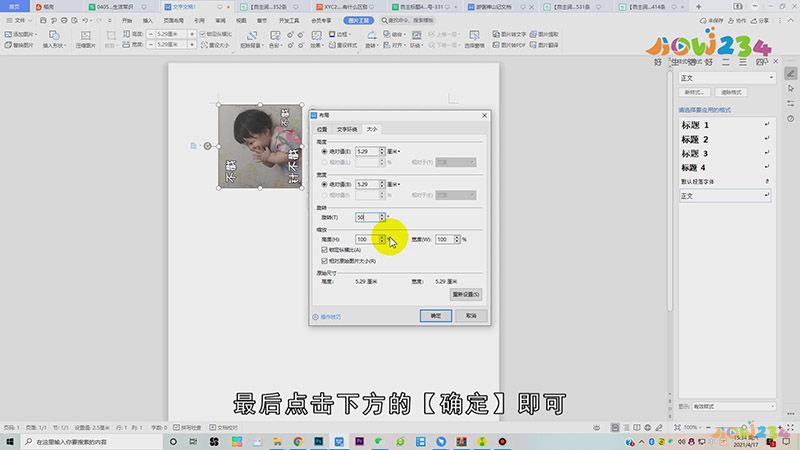Click the scale width spinner arrows
Image resolution: width=800 pixels, height=450 pixels.
click(x=457, y=239)
